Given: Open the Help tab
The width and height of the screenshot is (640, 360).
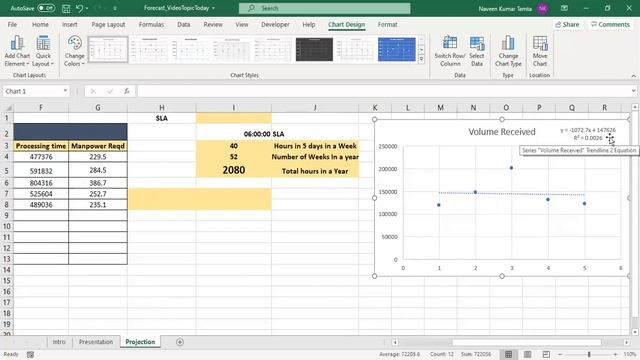Looking at the screenshot, I should [x=309, y=24].
